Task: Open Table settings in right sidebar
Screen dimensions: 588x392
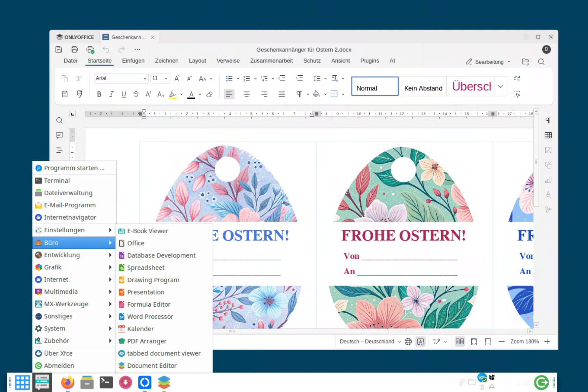Action: click(x=548, y=135)
